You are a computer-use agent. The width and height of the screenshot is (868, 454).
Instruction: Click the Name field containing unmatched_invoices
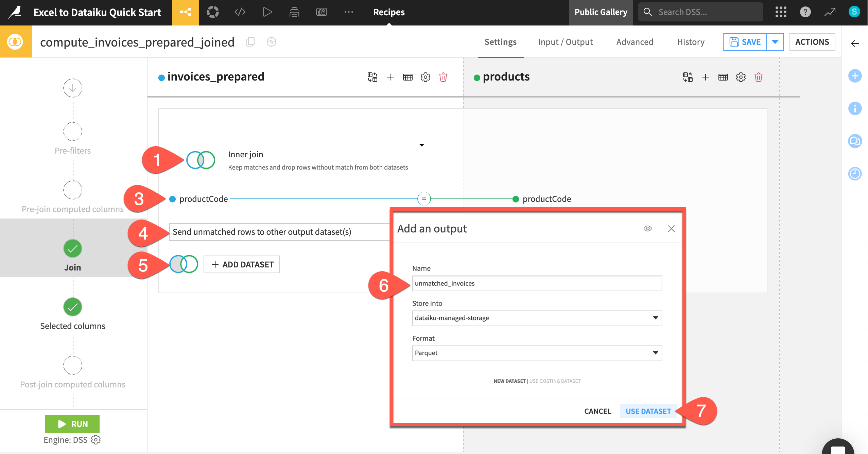pos(536,283)
